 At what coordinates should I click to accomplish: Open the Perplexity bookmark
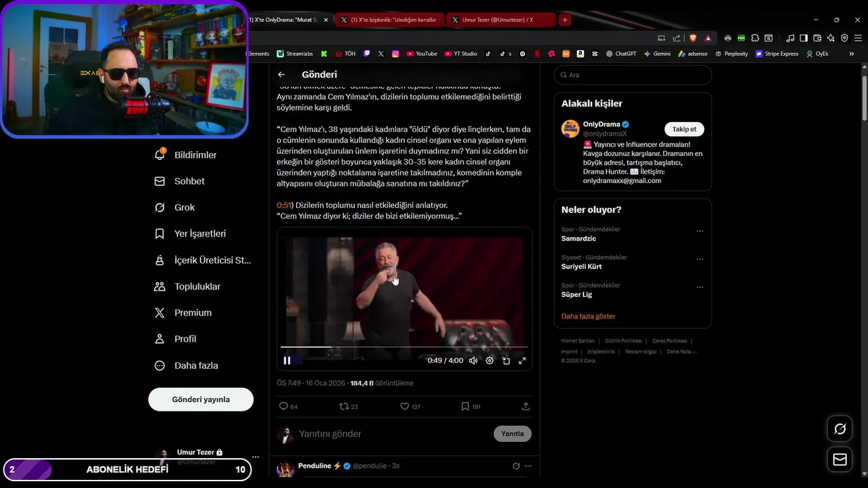click(x=731, y=54)
